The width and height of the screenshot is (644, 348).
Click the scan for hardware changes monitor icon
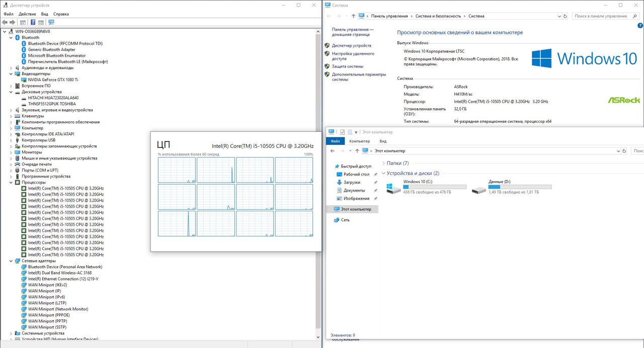[x=51, y=22]
